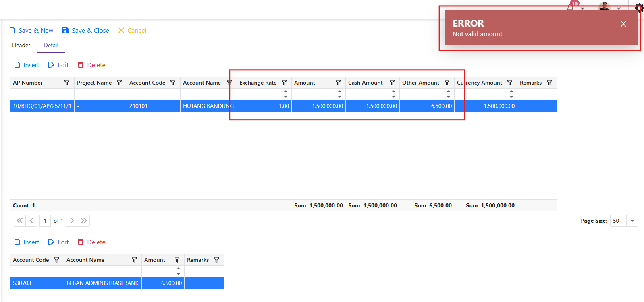The image size is (644, 302).
Task: Open the settings gear icon
Action: (x=639, y=8)
